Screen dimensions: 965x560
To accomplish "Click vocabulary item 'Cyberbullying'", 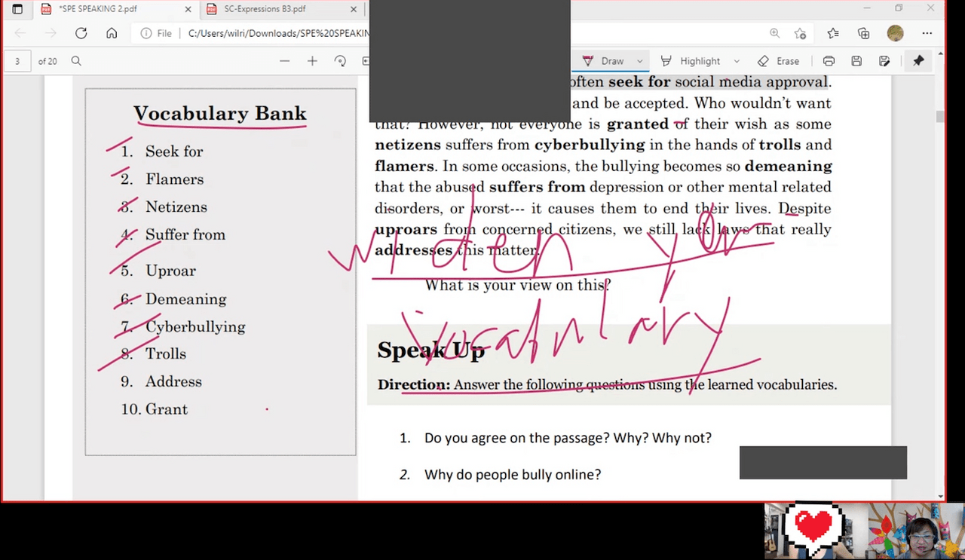I will (x=195, y=327).
